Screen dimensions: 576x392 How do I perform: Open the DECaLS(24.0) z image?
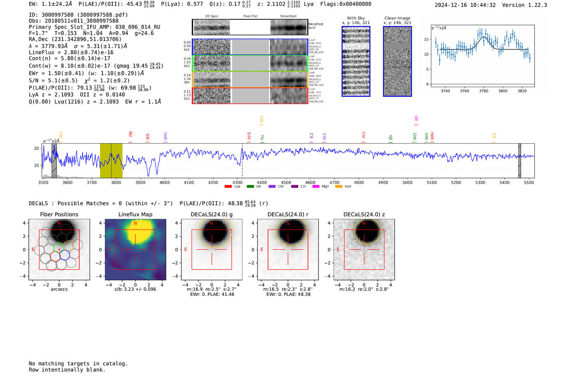(x=364, y=249)
